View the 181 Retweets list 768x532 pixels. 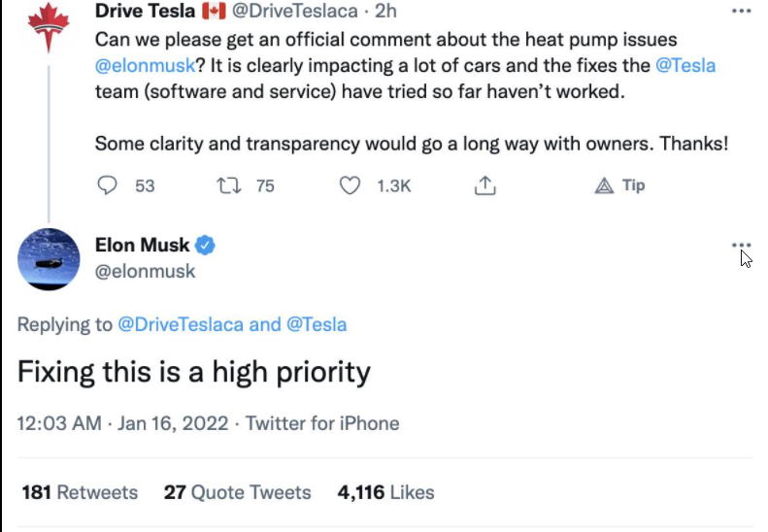[x=80, y=492]
